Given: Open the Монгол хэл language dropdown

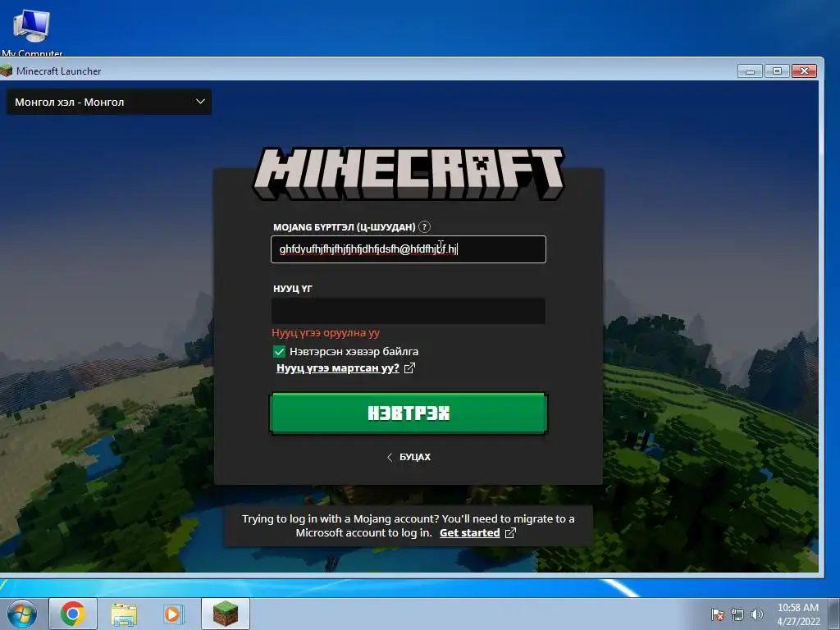Looking at the screenshot, I should click(x=109, y=102).
